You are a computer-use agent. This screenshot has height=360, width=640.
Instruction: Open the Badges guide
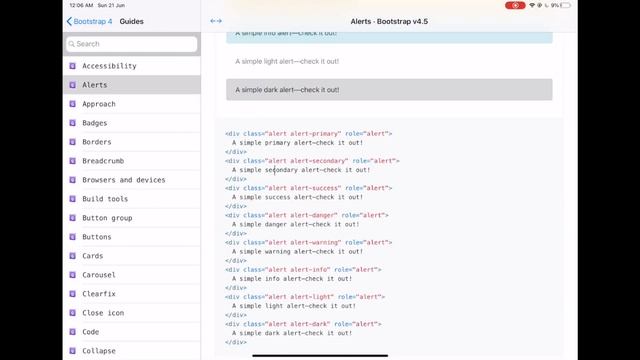coord(132,123)
